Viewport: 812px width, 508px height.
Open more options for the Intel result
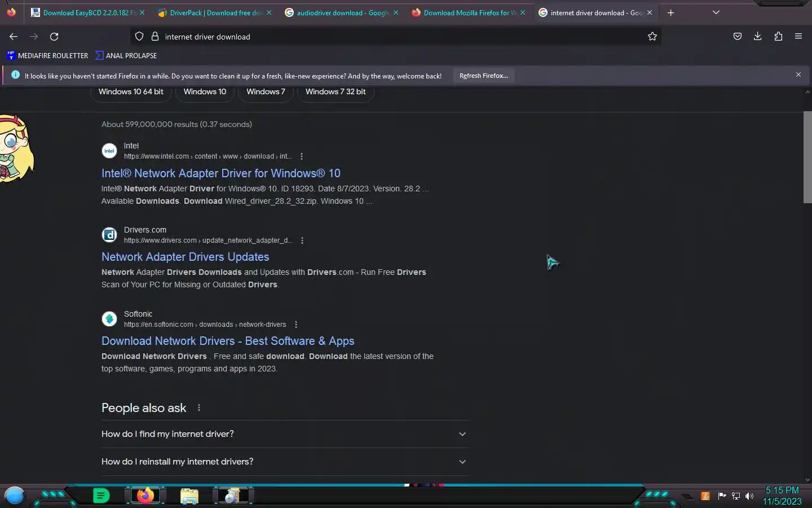tap(302, 156)
